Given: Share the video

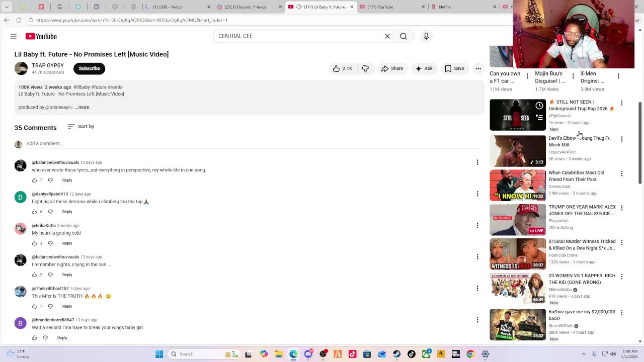Looking at the screenshot, I should [x=392, y=68].
